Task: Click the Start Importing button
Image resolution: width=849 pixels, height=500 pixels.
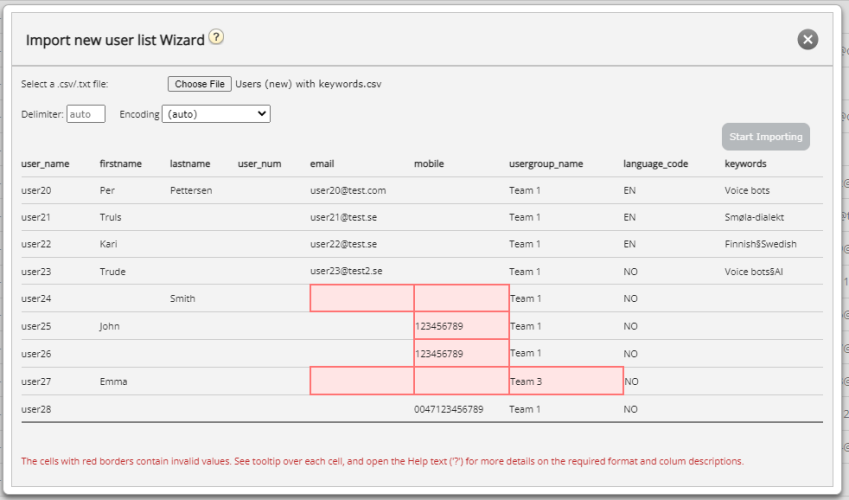Action: click(766, 137)
